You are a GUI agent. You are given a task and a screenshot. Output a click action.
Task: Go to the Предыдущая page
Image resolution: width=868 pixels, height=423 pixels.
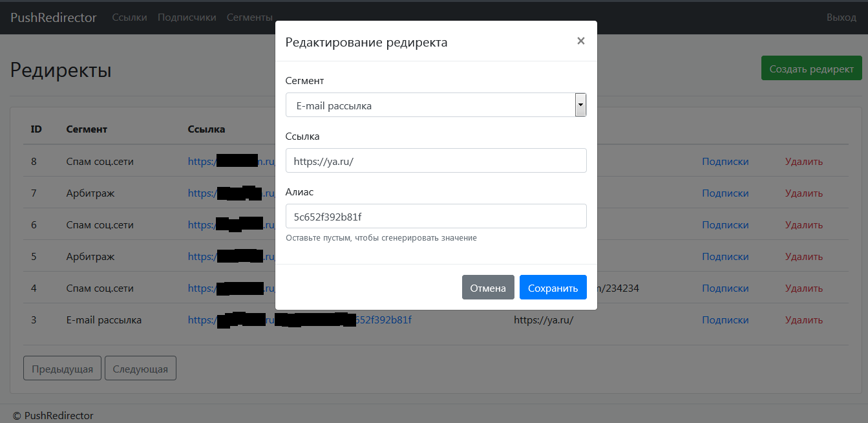tap(62, 369)
